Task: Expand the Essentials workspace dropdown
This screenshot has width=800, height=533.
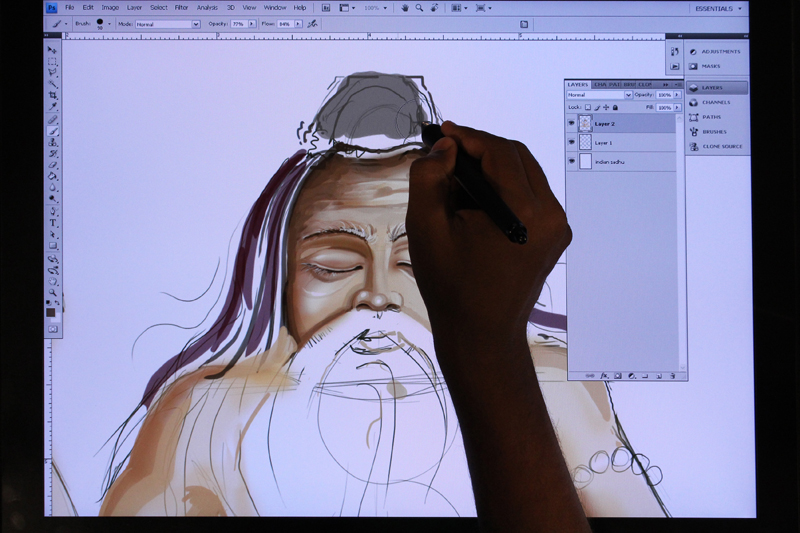Action: point(718,8)
